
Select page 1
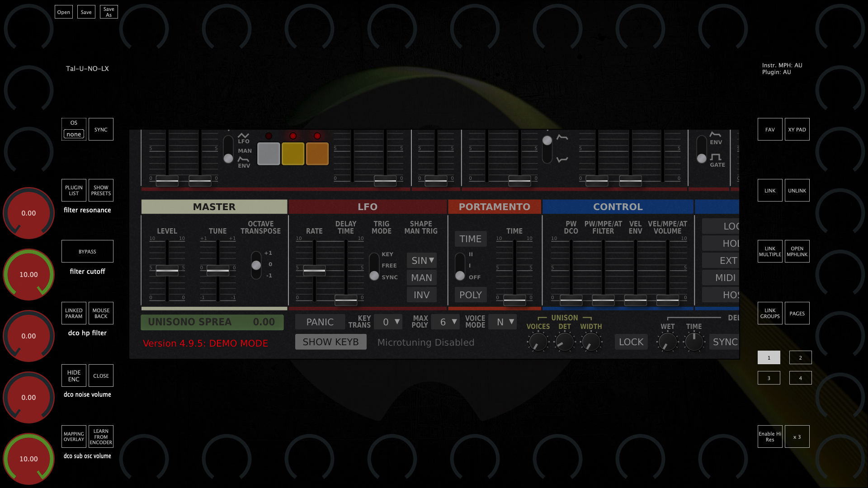point(769,358)
